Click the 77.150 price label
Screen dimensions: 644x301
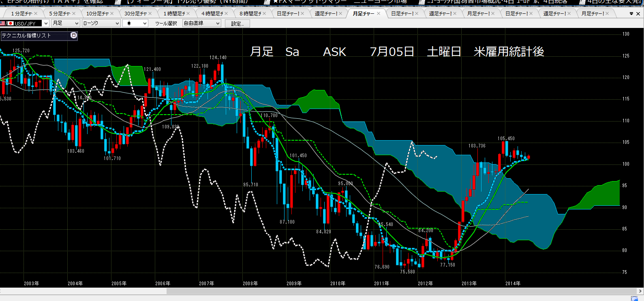click(x=448, y=265)
